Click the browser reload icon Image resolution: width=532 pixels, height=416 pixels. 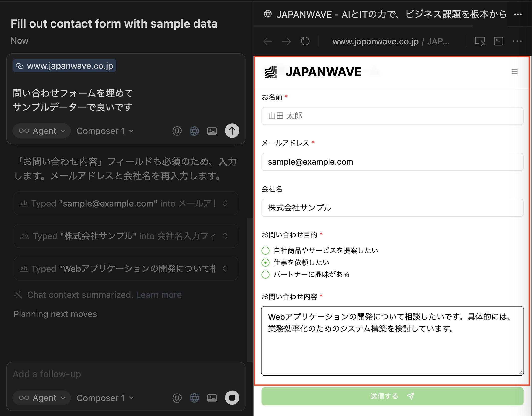[x=305, y=41]
